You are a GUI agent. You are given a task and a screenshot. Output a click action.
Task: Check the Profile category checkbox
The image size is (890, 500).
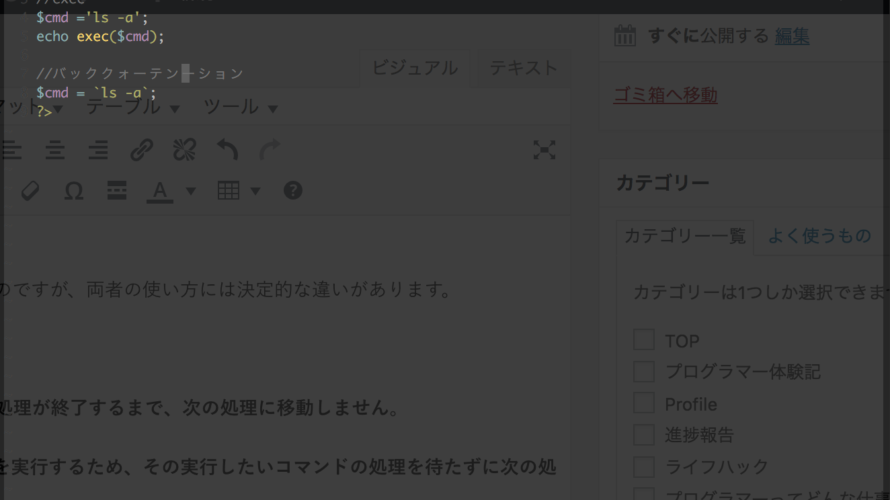click(644, 404)
